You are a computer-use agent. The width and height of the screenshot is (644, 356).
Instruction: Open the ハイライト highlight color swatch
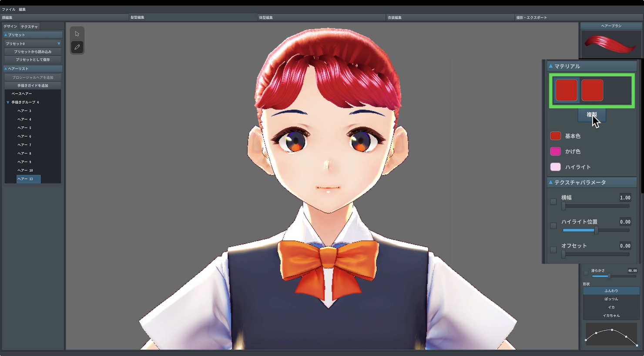coord(555,167)
